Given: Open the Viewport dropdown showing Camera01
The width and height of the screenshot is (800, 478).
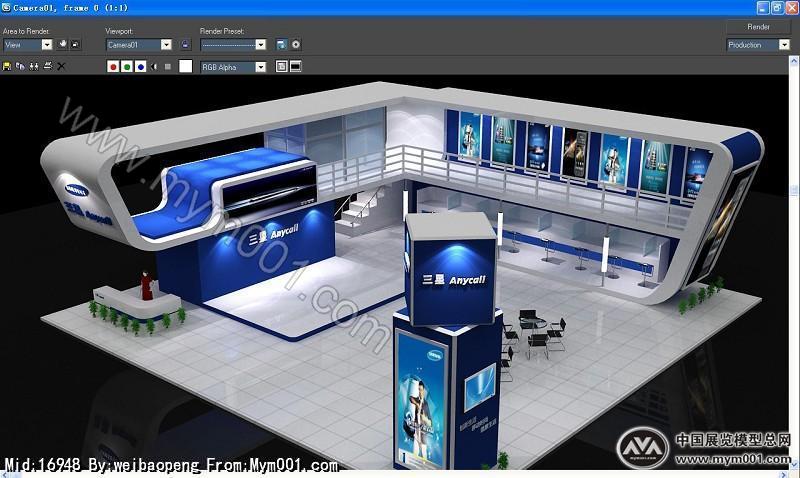Looking at the screenshot, I should [139, 45].
